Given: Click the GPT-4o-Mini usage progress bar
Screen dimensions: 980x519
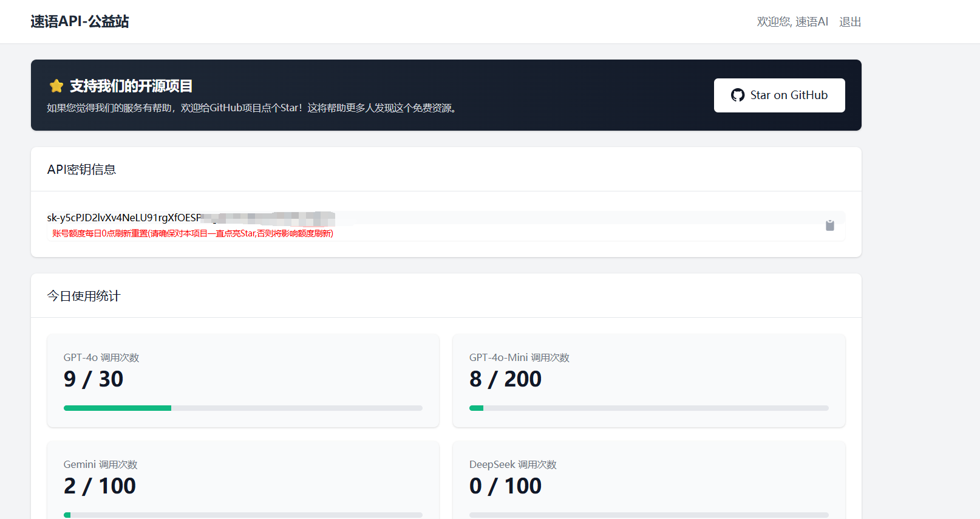Looking at the screenshot, I should pos(648,408).
